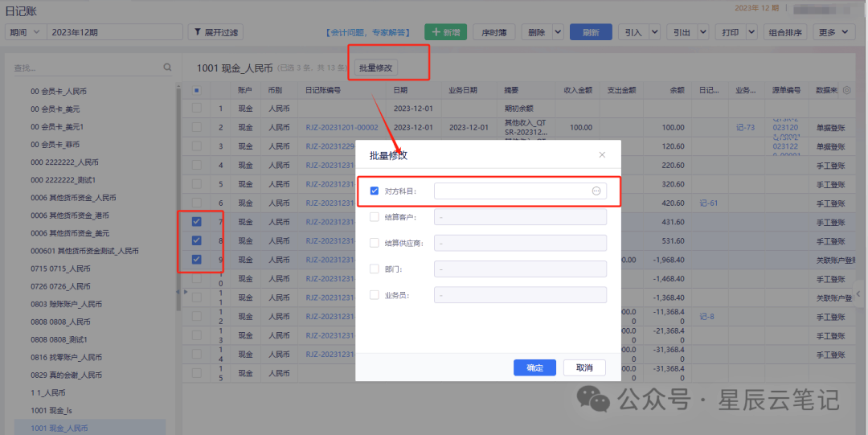Select 0006 其他货币资金_港币 in account list
This screenshot has width=868, height=435.
70,215
